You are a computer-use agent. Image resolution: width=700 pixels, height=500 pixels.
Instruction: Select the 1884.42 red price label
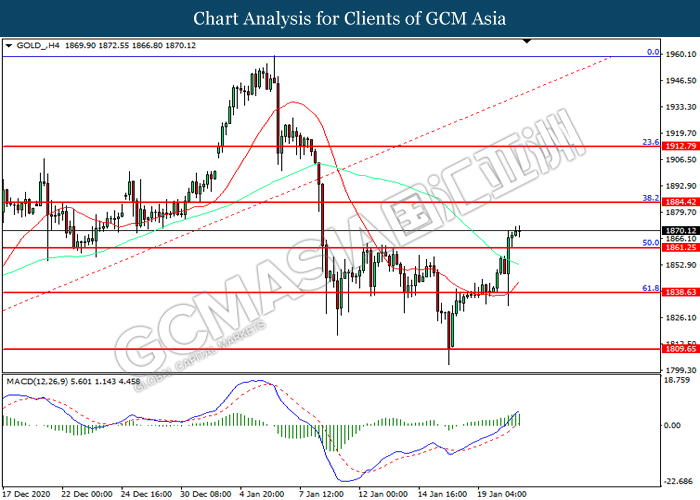click(680, 202)
